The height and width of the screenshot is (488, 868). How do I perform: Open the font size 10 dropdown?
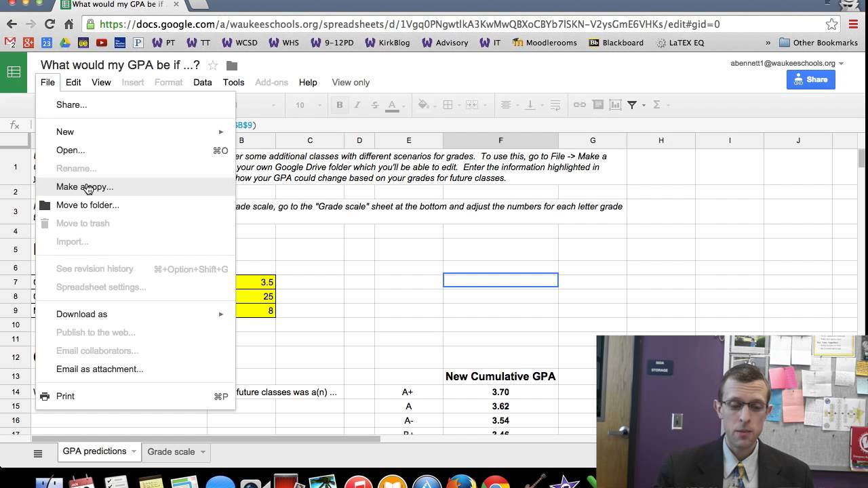(309, 105)
